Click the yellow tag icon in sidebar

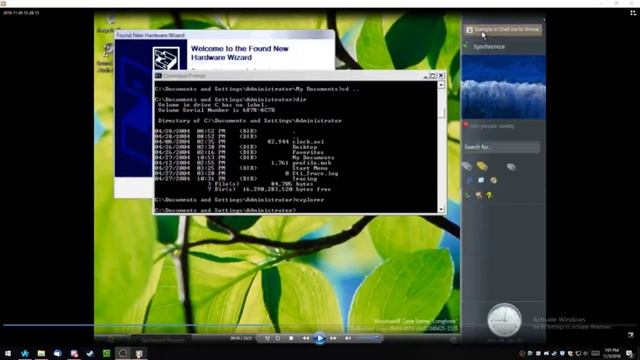pyautogui.click(x=482, y=166)
